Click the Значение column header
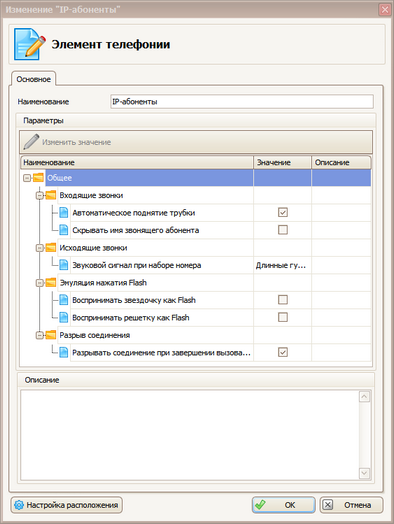Viewport: 394px width, 524px height. [x=282, y=162]
